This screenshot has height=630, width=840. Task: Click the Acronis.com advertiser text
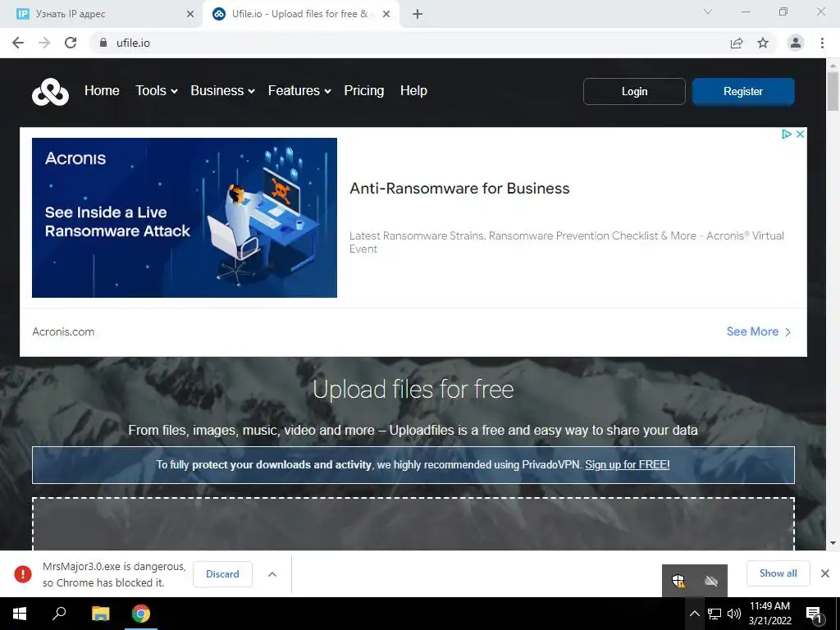click(x=63, y=331)
